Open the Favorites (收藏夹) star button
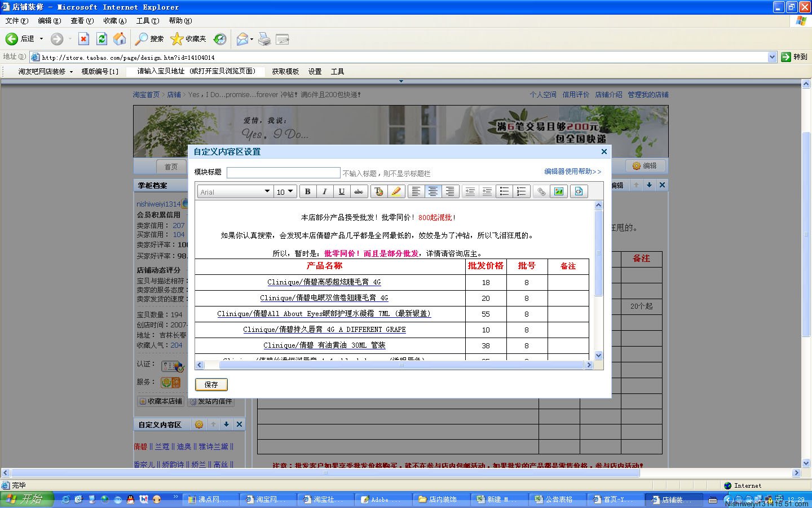 pyautogui.click(x=188, y=38)
